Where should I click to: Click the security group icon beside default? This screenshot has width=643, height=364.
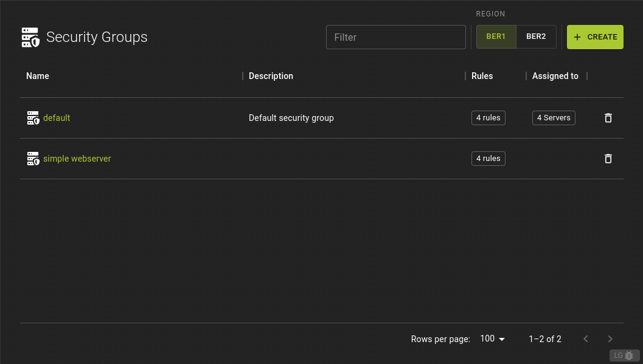click(x=33, y=118)
